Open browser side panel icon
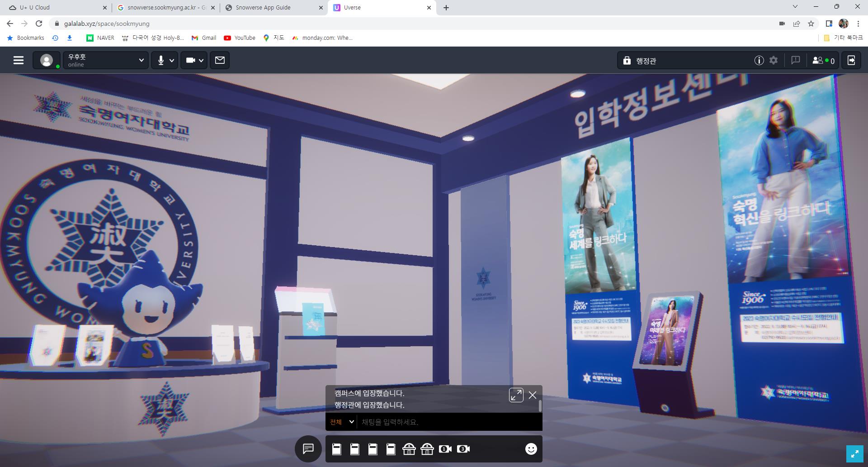868x467 pixels. (829, 24)
